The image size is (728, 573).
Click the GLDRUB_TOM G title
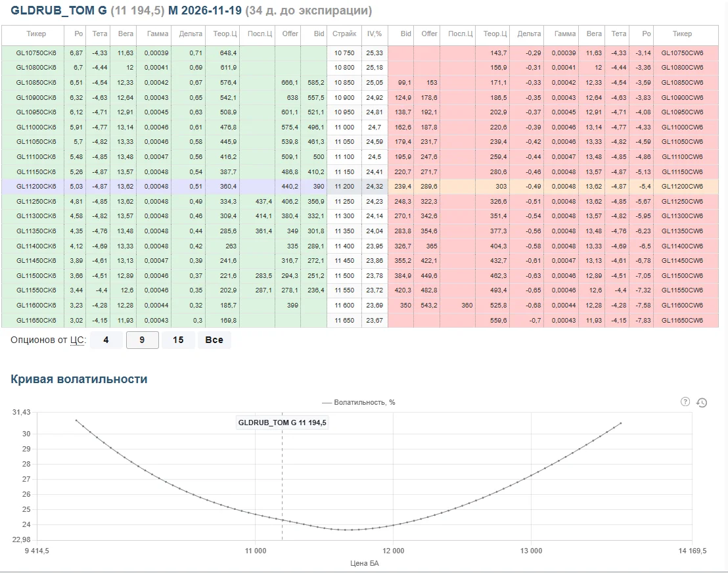58,11
